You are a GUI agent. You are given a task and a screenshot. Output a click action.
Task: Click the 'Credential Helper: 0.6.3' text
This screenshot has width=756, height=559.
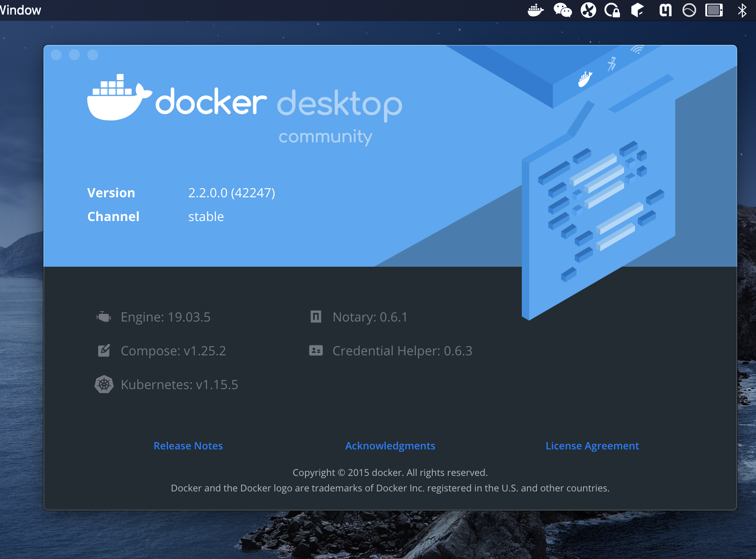pyautogui.click(x=403, y=351)
